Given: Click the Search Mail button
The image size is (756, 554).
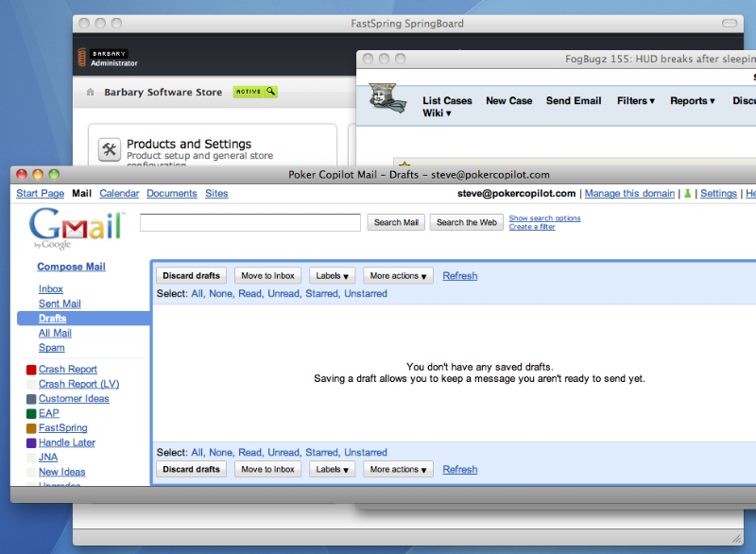Looking at the screenshot, I should 396,222.
